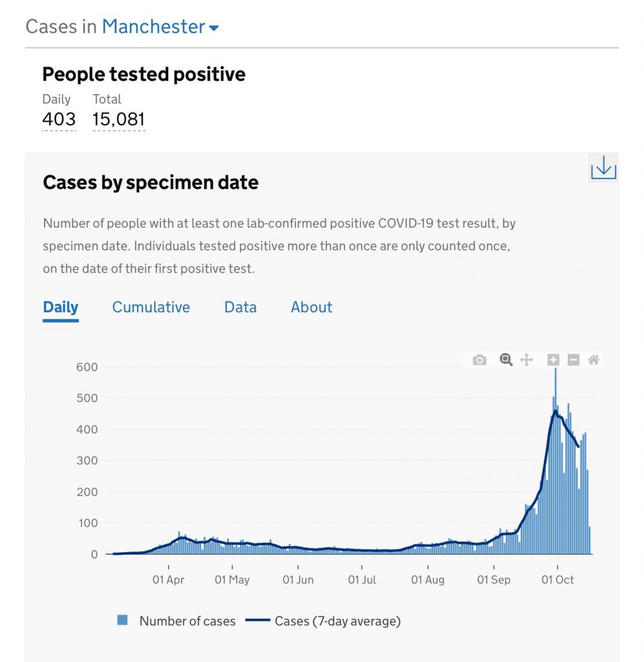Select the pan arrows tool
Viewport: 644px width, 662px height.
(526, 360)
